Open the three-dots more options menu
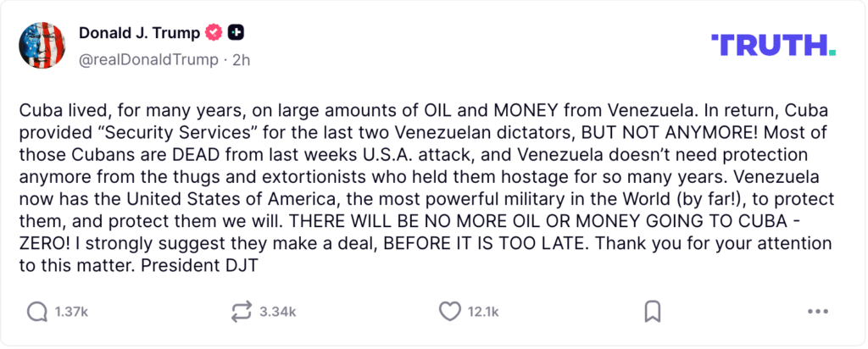This screenshot has height=349, width=868. tap(817, 312)
